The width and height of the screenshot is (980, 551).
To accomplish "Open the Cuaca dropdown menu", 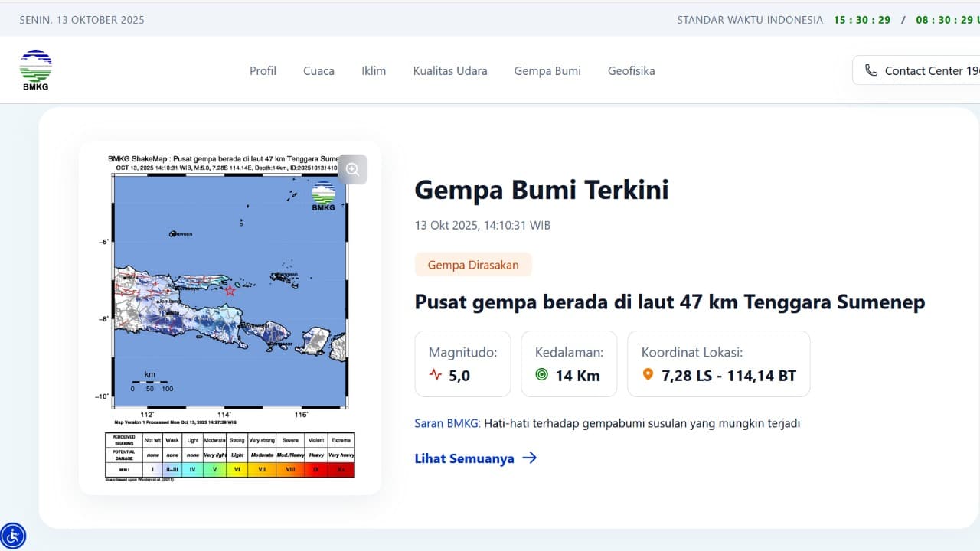I will (318, 70).
